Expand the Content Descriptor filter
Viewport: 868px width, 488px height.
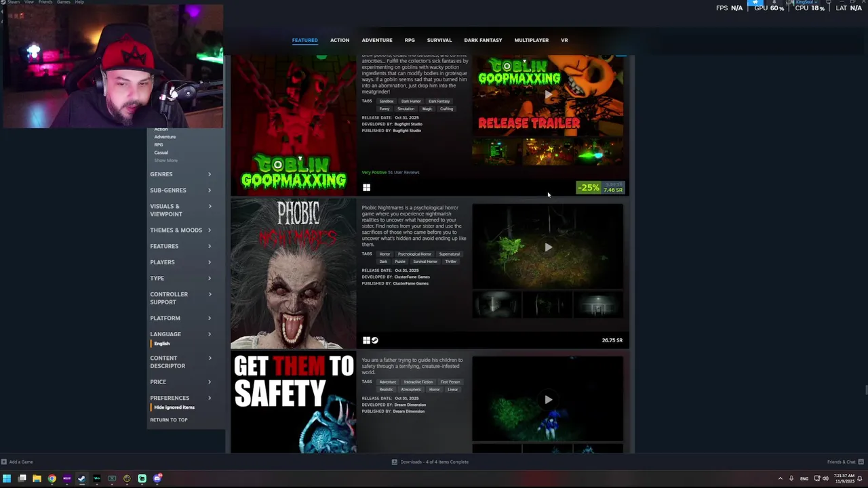tap(180, 362)
